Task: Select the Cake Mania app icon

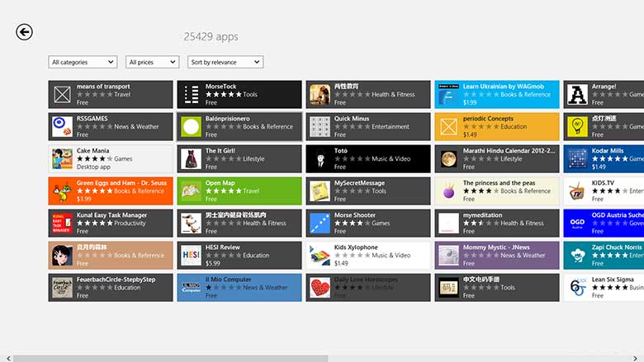Action: 62,158
